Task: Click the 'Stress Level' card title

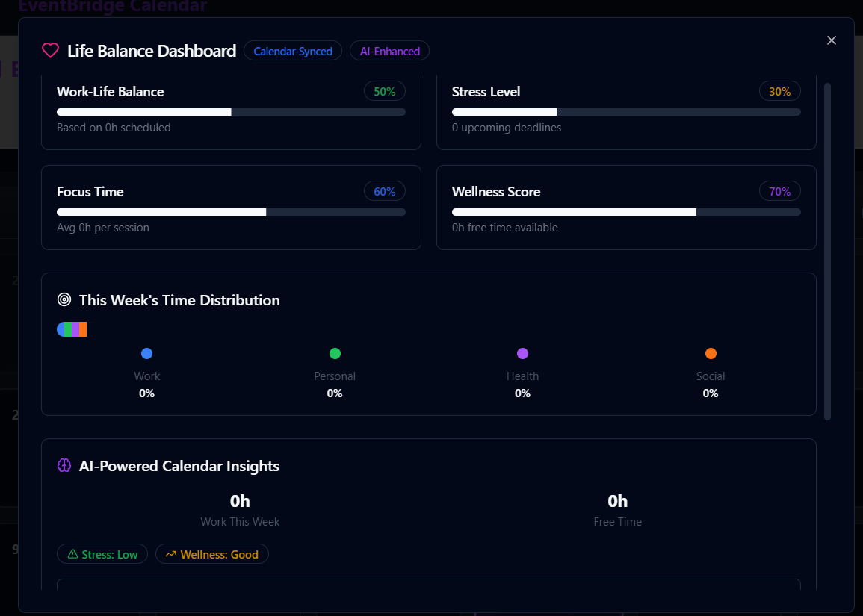Action: [x=486, y=92]
